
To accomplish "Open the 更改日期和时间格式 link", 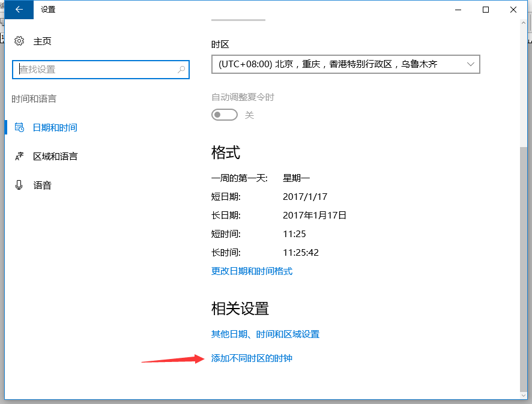I will [x=251, y=271].
